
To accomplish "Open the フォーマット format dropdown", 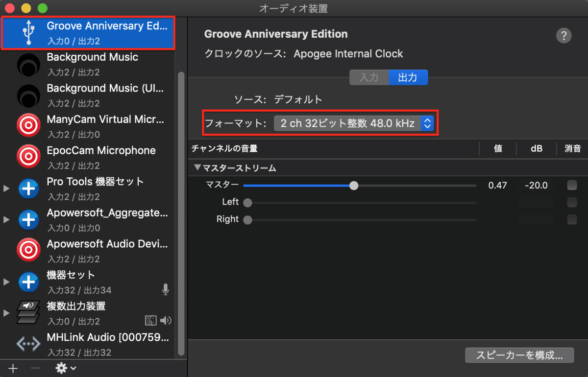I will (x=354, y=123).
